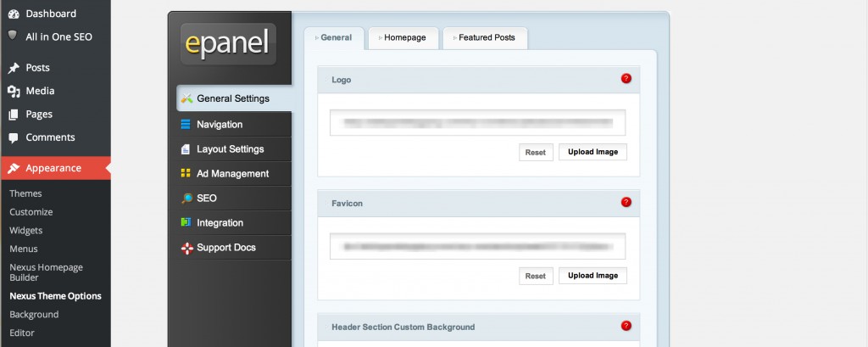Open the Ad Management section
The image size is (868, 347).
[x=234, y=173]
